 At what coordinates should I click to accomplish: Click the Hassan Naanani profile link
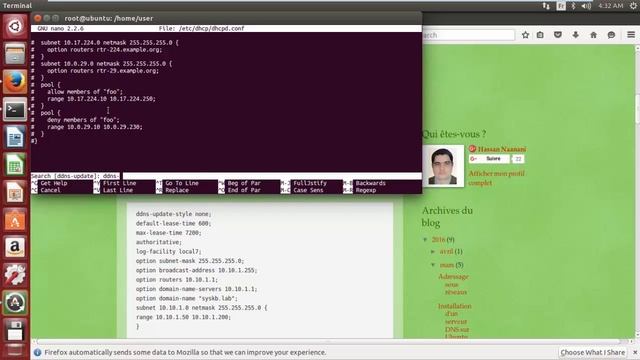502,149
